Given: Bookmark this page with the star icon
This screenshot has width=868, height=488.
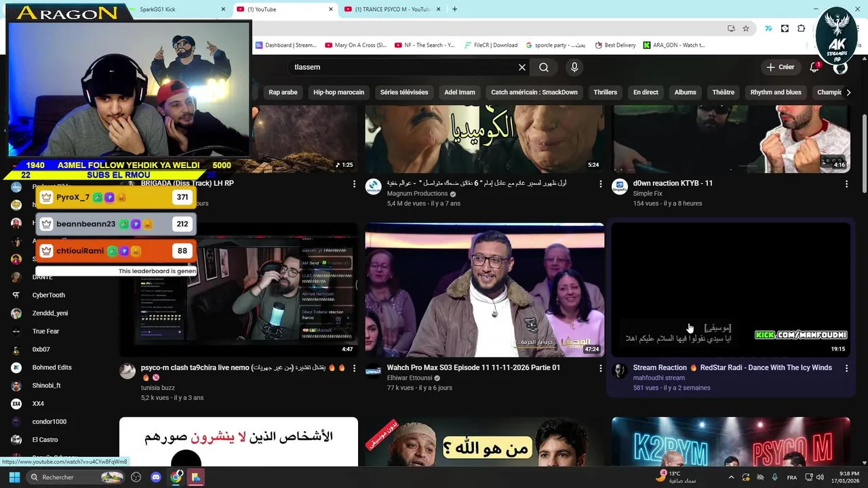Looking at the screenshot, I should tap(746, 28).
